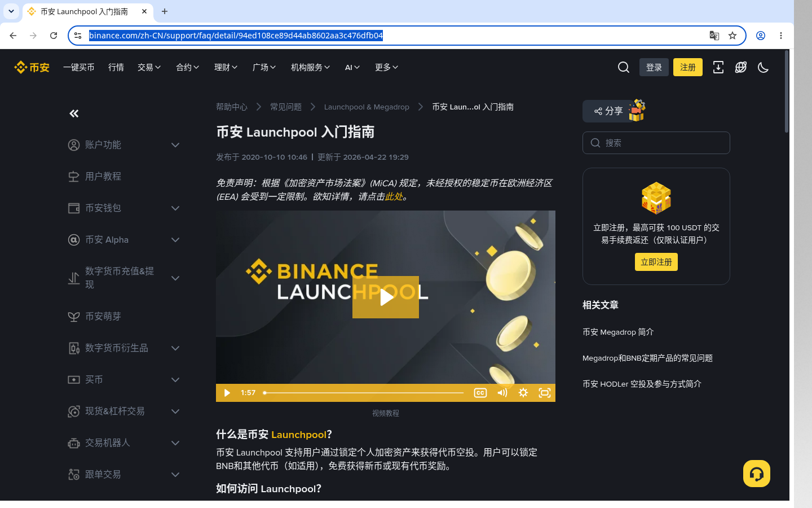Click the 跟单交易 icon
This screenshot has width=812, height=508.
click(x=74, y=475)
